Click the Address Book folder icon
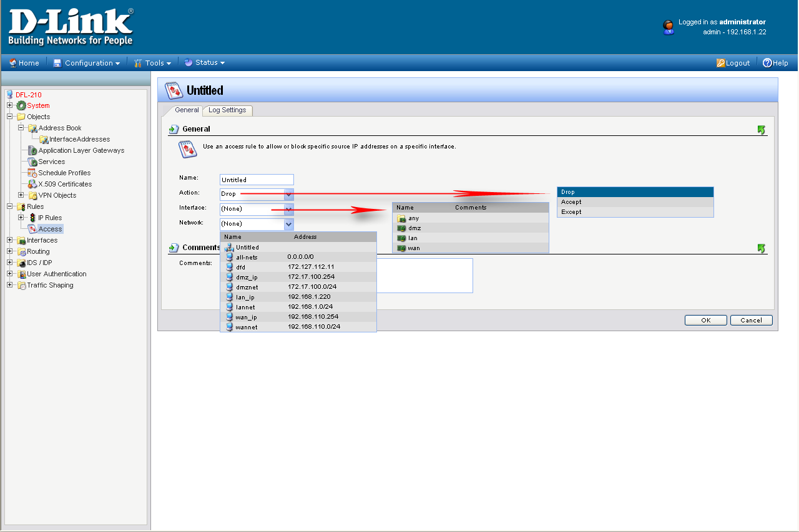Viewport: 799px width, 532px height. (x=32, y=128)
